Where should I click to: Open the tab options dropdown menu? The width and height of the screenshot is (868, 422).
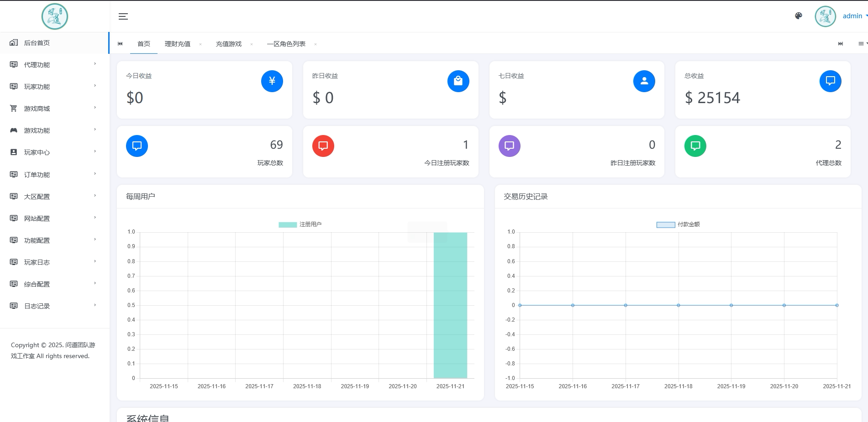click(863, 44)
